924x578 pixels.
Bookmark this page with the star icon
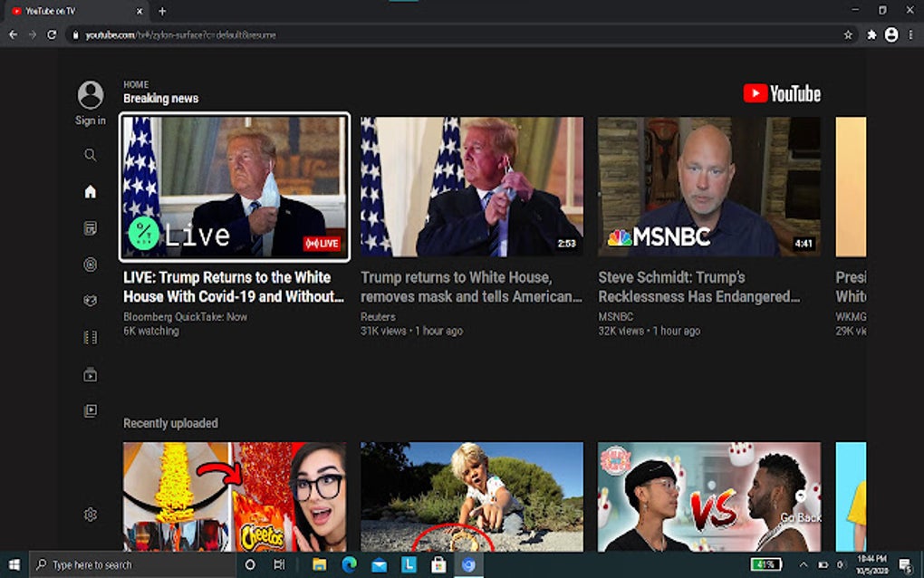coord(848,34)
